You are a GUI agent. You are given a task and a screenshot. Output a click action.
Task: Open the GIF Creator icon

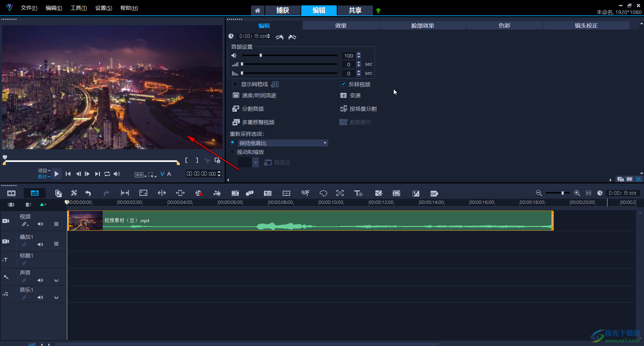coord(434,193)
